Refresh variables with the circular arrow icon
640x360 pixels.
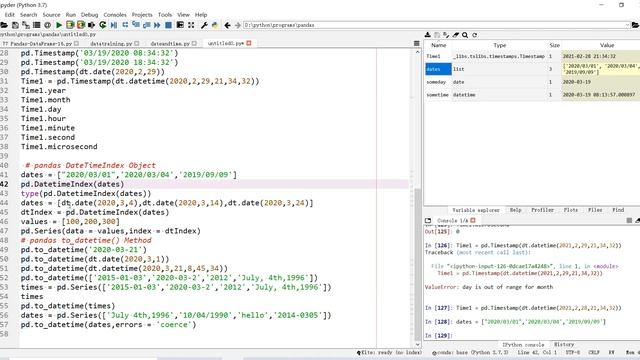pyautogui.click(x=474, y=35)
